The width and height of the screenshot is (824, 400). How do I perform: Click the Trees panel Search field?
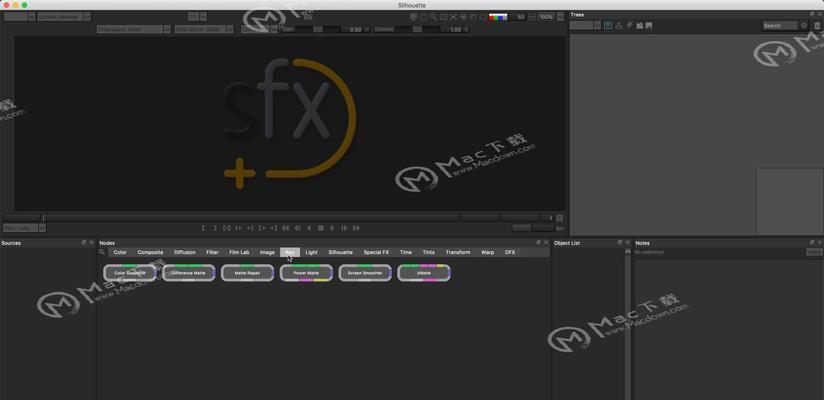pos(780,25)
